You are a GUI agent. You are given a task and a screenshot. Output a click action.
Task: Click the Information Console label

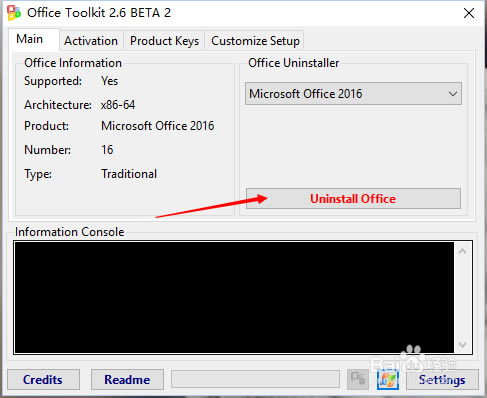click(x=70, y=232)
